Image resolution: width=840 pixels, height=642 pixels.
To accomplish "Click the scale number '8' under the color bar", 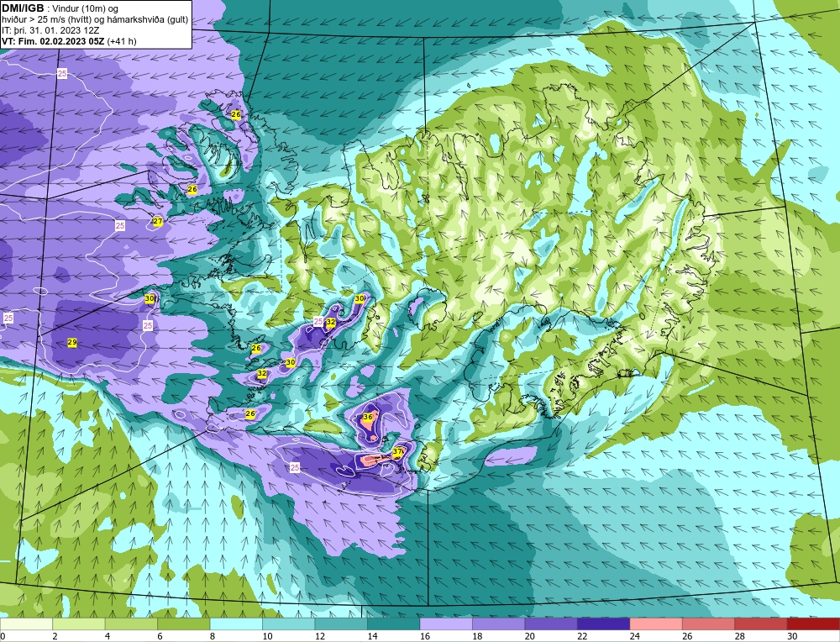I will [x=213, y=636].
